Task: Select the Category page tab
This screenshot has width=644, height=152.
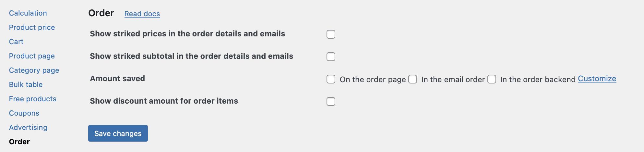Action: pyautogui.click(x=34, y=70)
